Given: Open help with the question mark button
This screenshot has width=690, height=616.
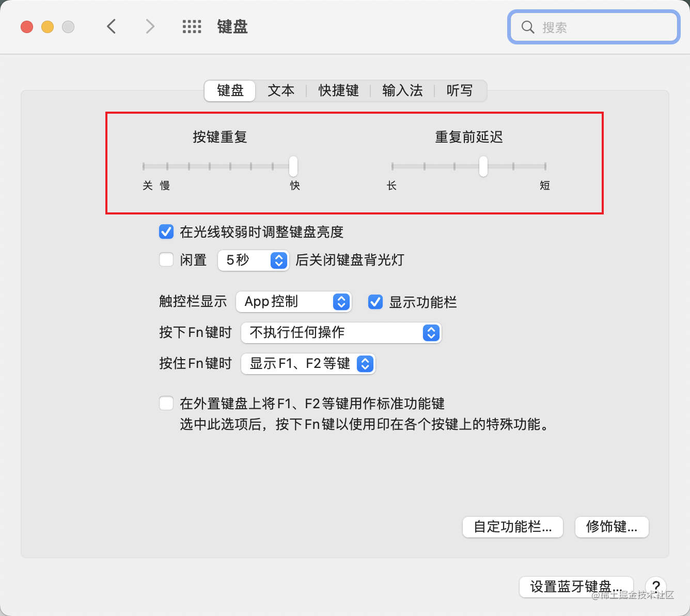Looking at the screenshot, I should coord(655,587).
